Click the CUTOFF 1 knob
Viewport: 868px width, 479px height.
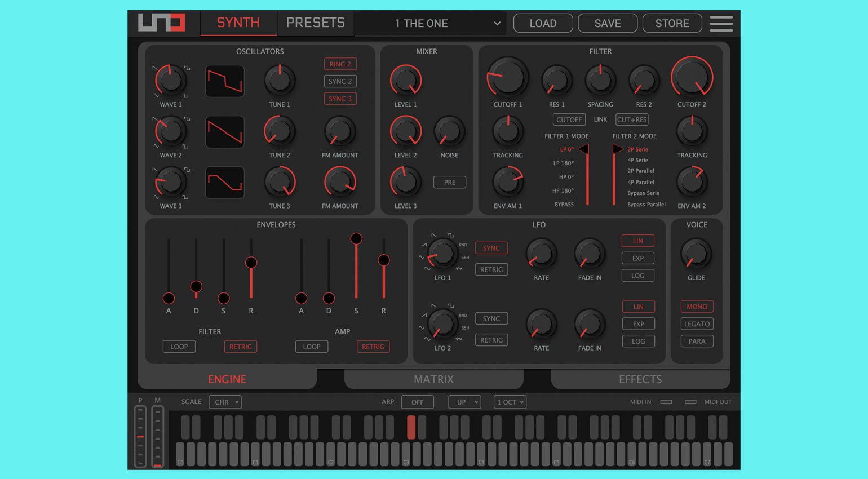coord(508,77)
